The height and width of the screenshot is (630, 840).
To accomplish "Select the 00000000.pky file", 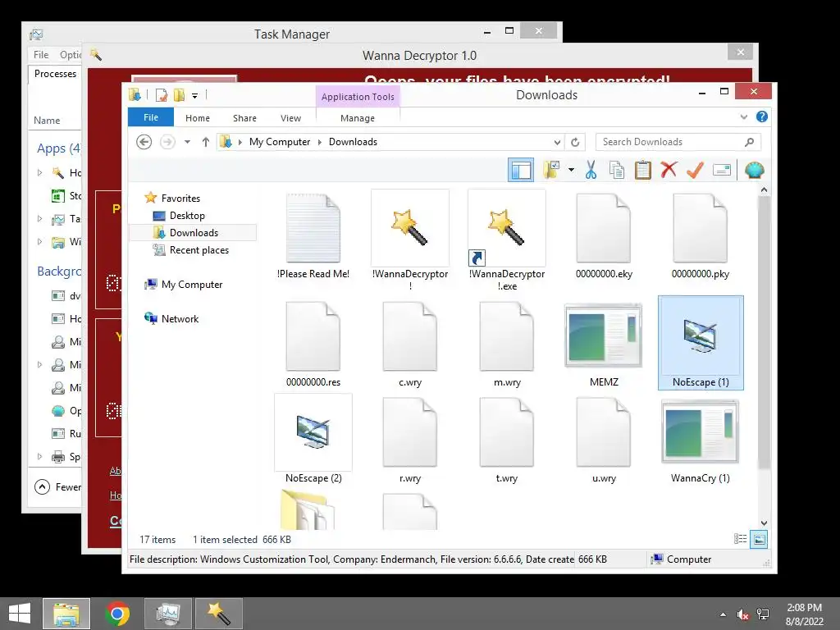I will pyautogui.click(x=701, y=235).
